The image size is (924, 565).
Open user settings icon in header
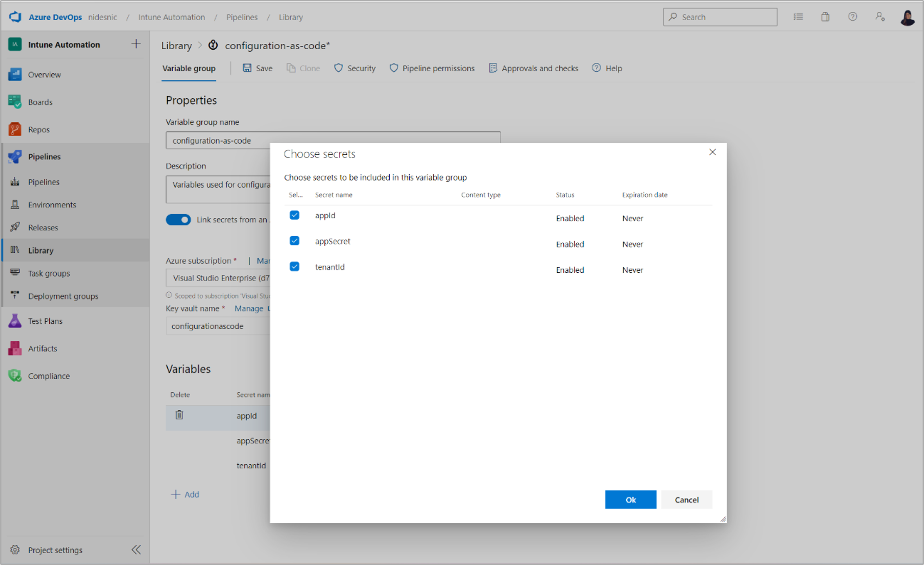click(x=880, y=17)
